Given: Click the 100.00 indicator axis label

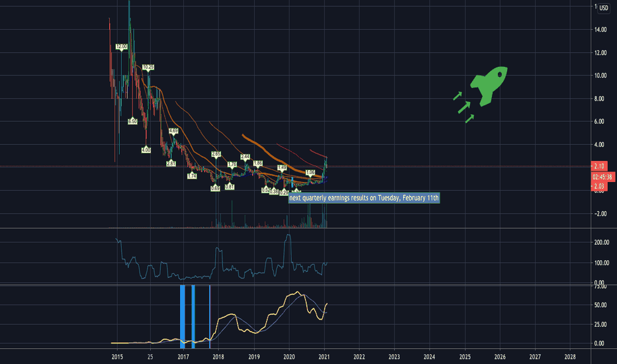Looking at the screenshot, I should tap(602, 263).
